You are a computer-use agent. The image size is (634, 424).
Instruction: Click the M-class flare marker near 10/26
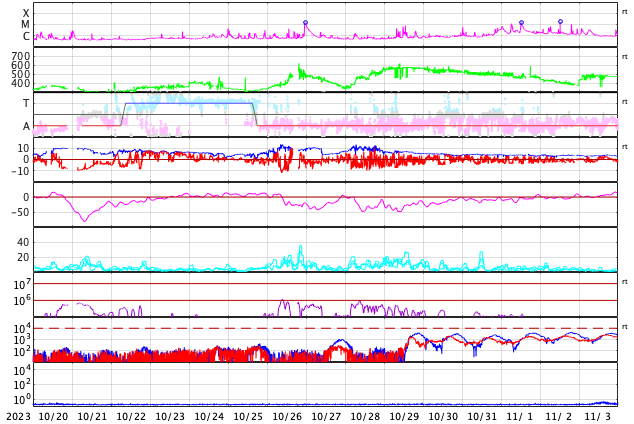(x=305, y=23)
